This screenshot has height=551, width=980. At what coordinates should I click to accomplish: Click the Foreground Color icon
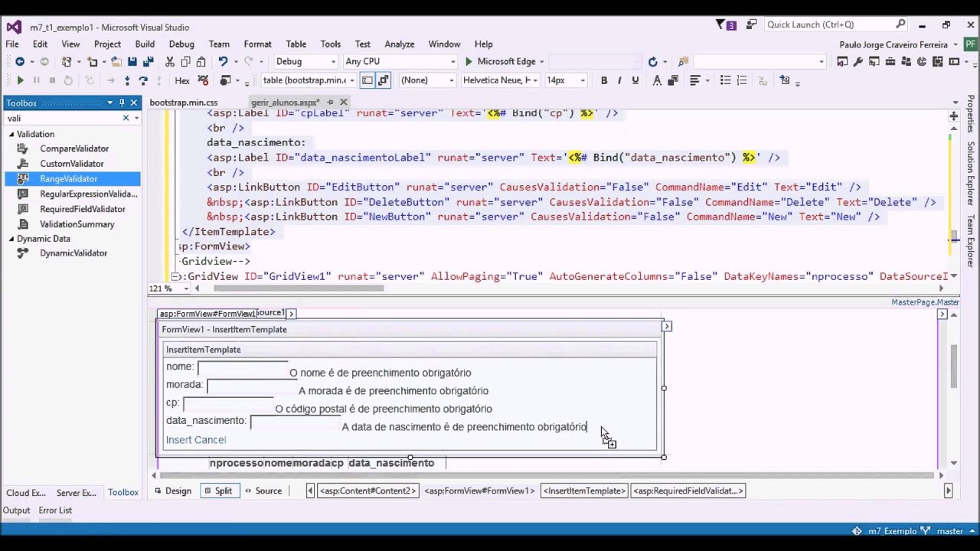[x=657, y=80]
